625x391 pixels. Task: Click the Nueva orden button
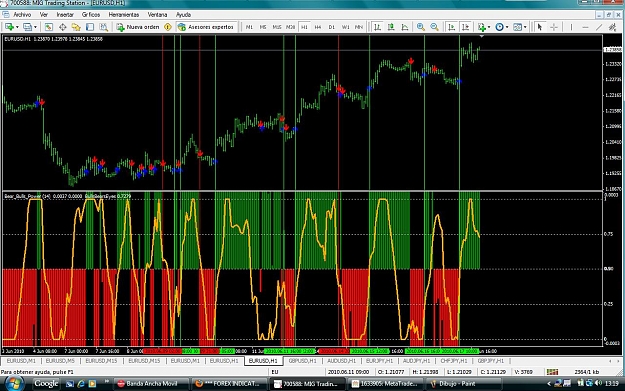click(x=138, y=27)
